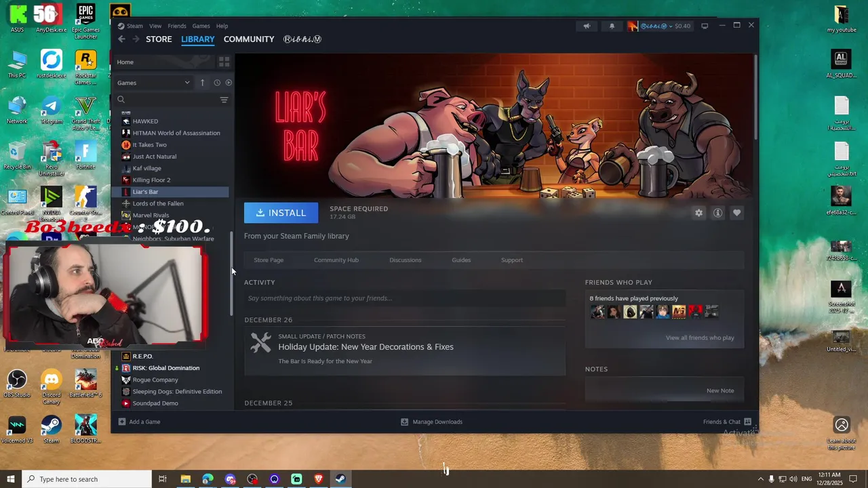Sort library by recent activity clock icon

217,83
